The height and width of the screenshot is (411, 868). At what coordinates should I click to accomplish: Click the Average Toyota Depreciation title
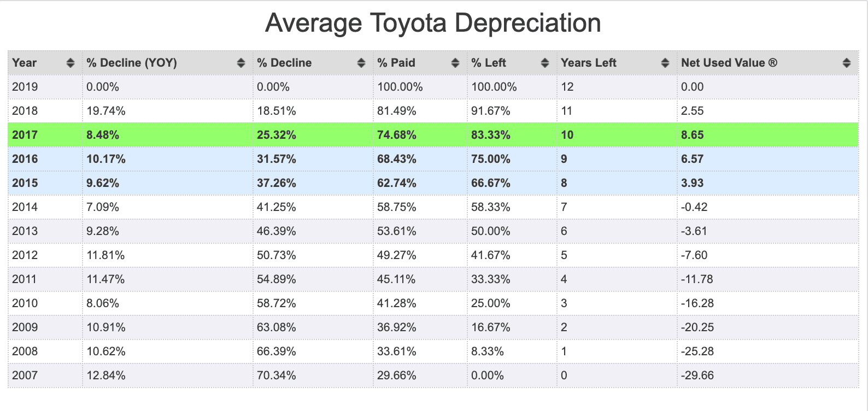433,23
